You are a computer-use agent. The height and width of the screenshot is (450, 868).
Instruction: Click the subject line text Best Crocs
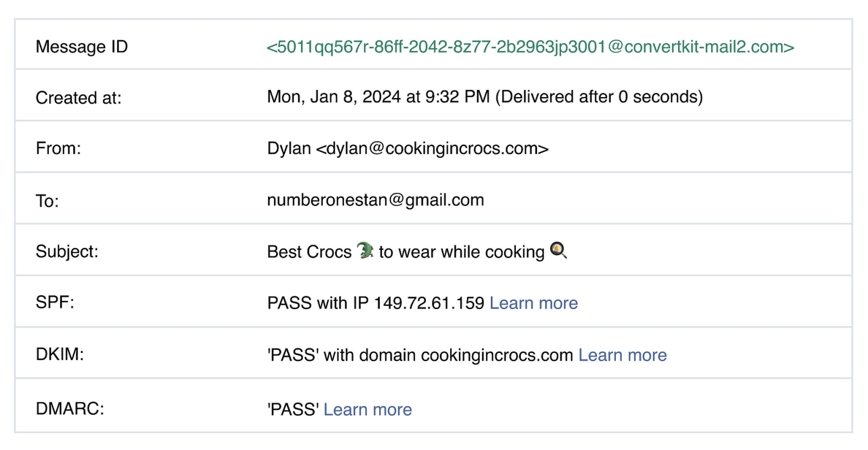tap(309, 252)
